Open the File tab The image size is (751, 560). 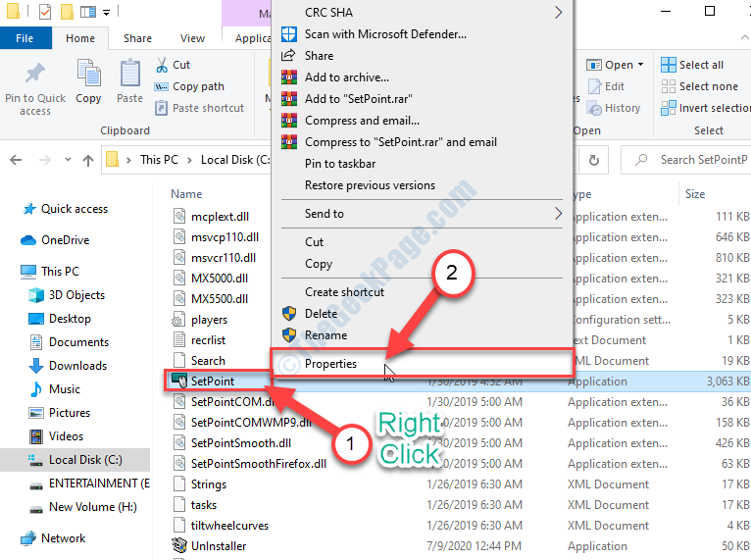[25, 38]
